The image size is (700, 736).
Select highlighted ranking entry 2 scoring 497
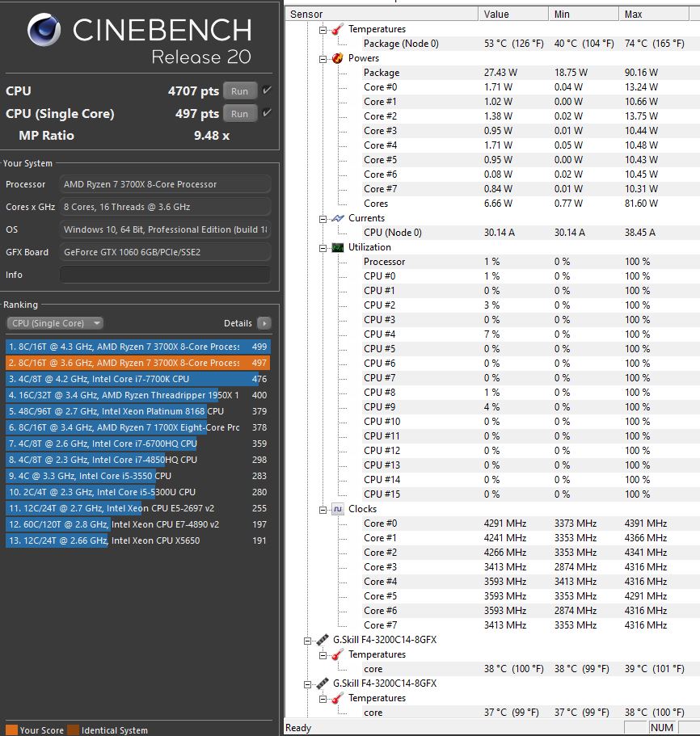[138, 363]
